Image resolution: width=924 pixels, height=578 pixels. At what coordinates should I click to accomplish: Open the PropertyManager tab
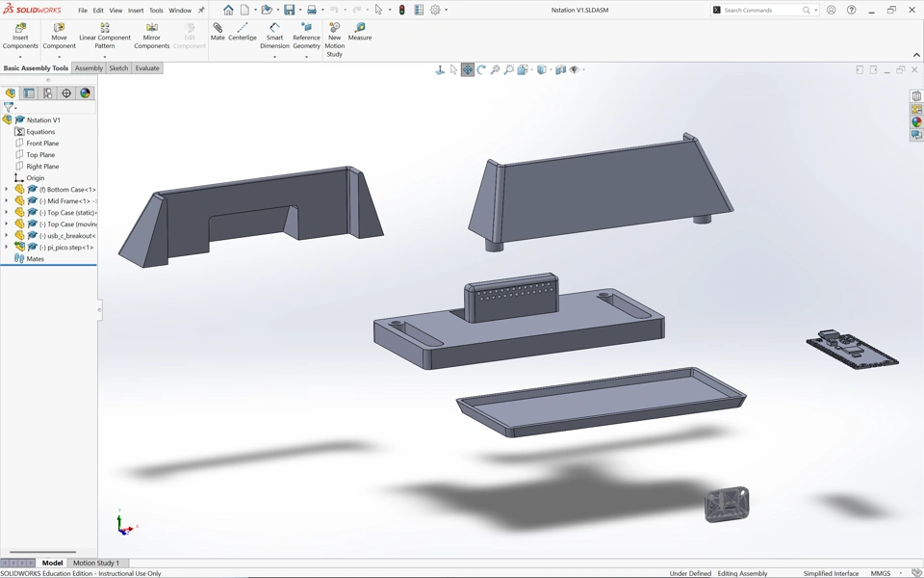coord(29,93)
